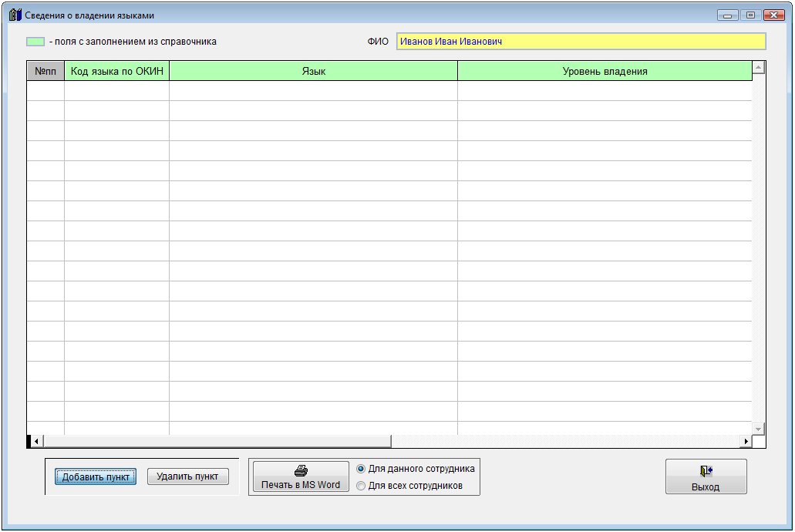Click the application book icon in title bar

click(15, 15)
